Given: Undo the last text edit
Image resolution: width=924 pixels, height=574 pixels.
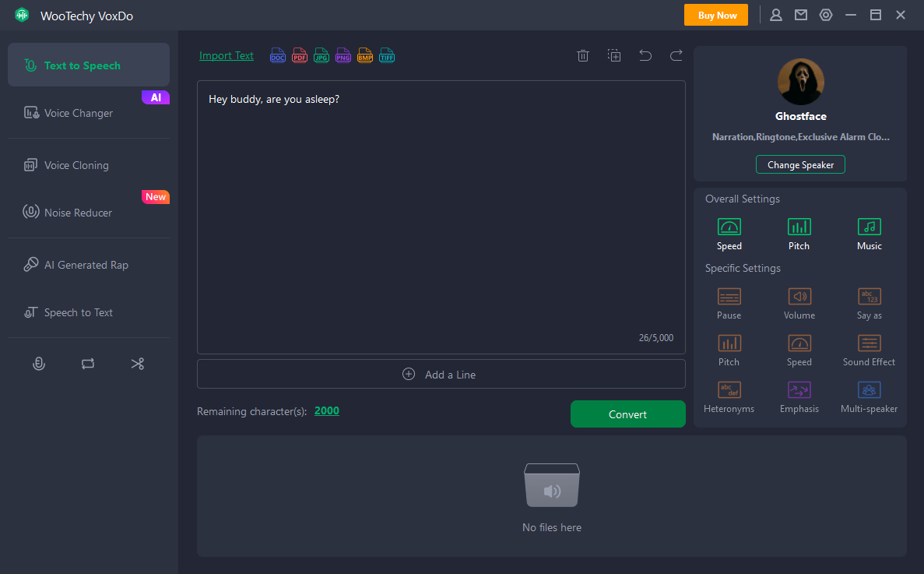Looking at the screenshot, I should point(645,55).
